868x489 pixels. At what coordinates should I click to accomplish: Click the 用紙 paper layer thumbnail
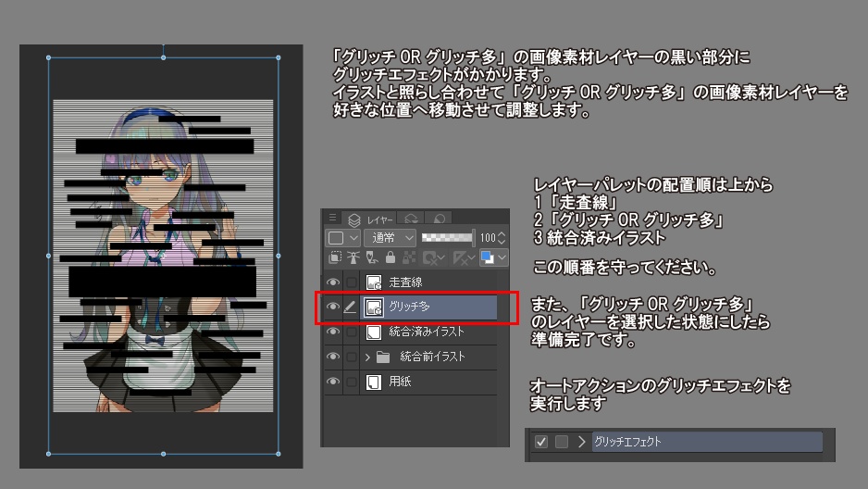click(374, 382)
